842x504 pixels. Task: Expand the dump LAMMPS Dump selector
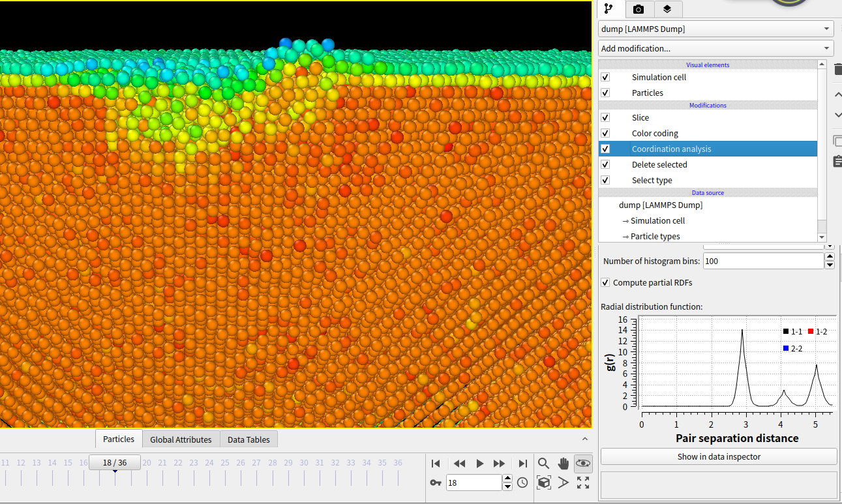click(x=715, y=28)
